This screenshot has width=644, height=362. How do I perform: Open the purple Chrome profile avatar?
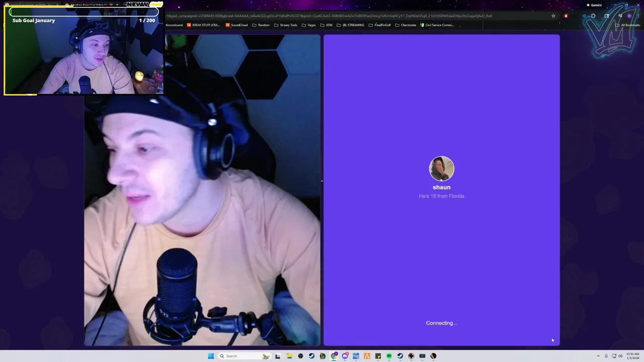coord(629,16)
